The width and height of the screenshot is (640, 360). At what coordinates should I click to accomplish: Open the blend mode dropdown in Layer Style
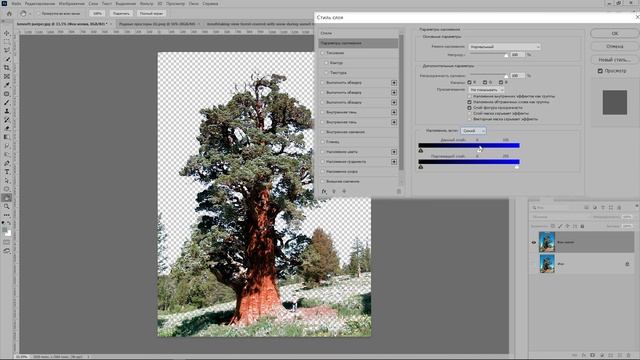click(x=504, y=47)
